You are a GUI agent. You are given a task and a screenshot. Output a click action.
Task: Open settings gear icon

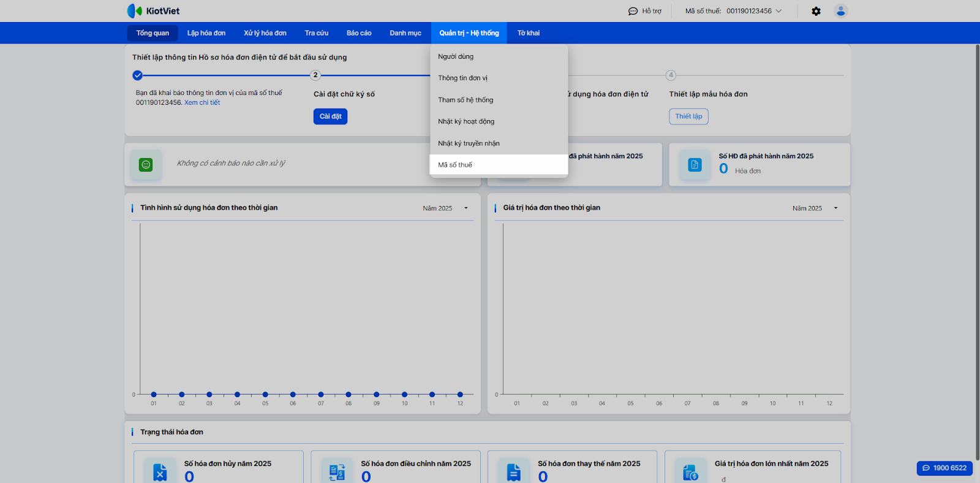pos(816,11)
